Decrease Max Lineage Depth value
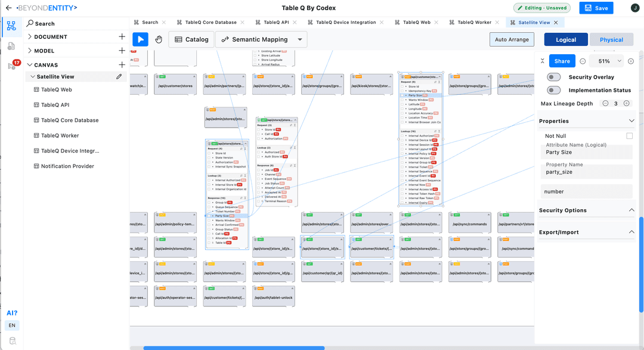This screenshot has width=644, height=350. pyautogui.click(x=605, y=104)
